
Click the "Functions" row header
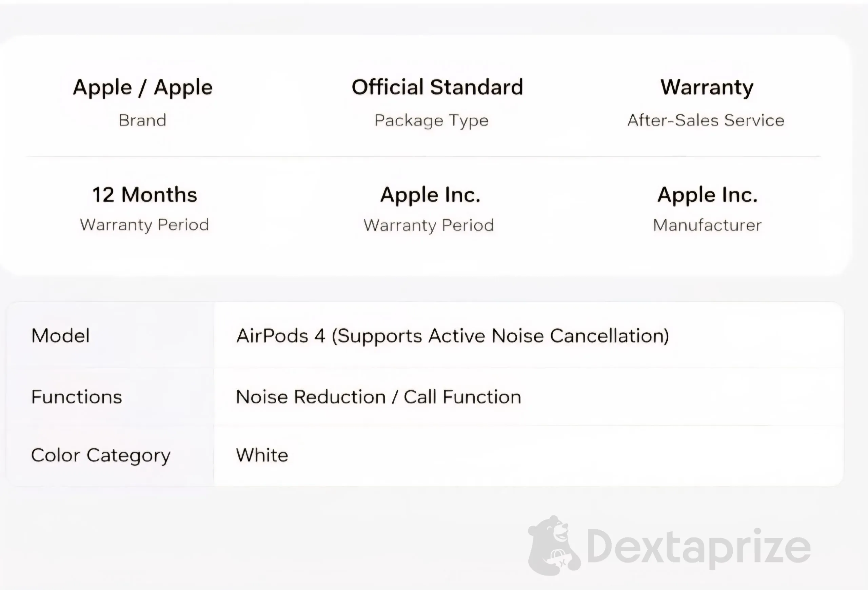click(x=77, y=397)
